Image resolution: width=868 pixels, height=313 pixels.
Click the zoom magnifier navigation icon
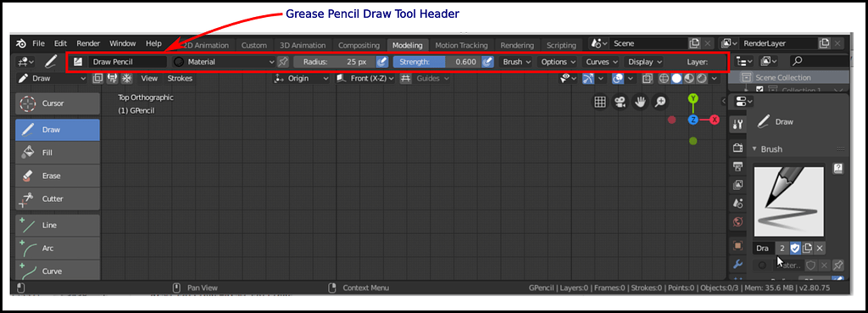coord(661,102)
